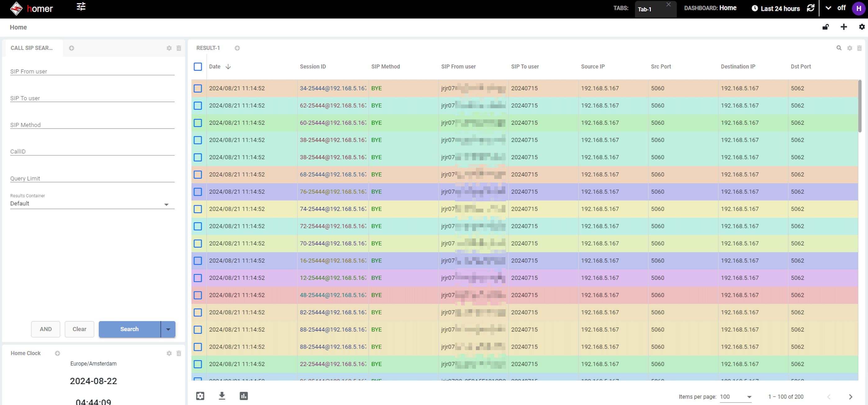Check the row with Session ID 76-25444
Image resolution: width=868 pixels, height=405 pixels.
coord(198,192)
